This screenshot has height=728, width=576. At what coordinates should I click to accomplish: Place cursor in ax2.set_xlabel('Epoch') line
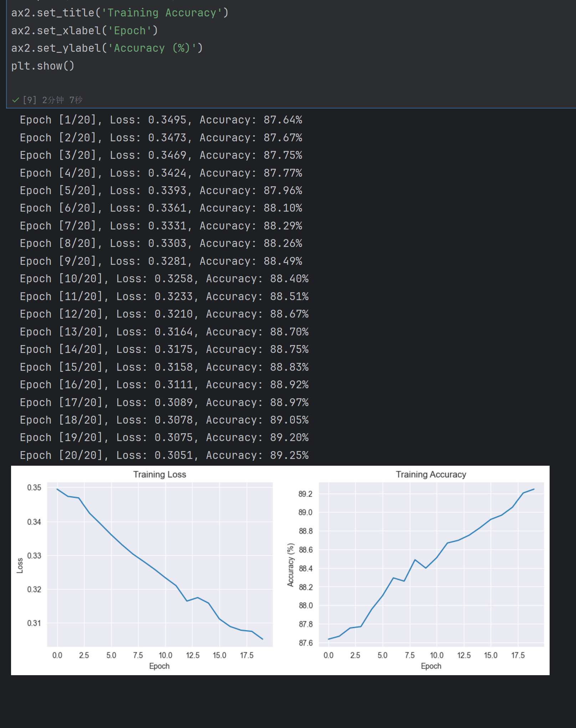pyautogui.click(x=85, y=31)
